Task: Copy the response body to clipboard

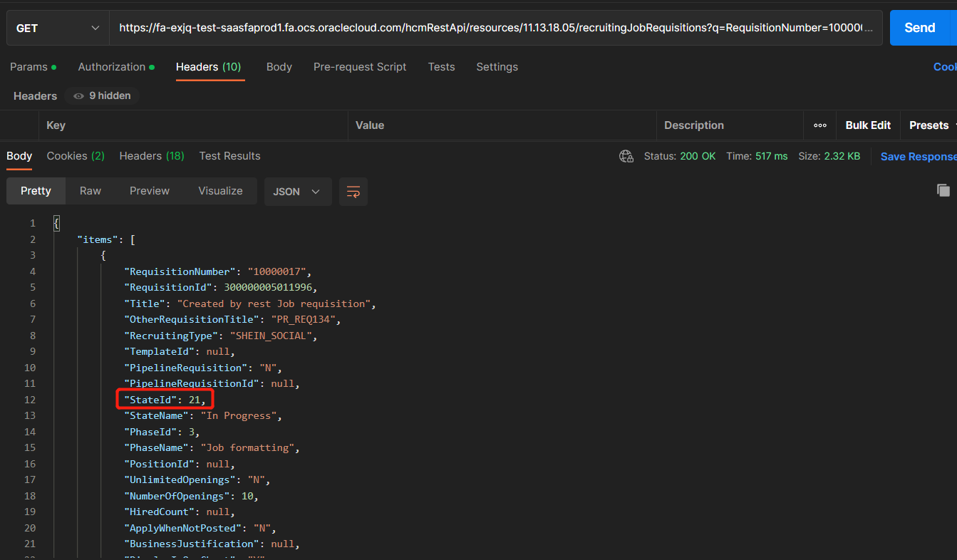Action: 943,191
